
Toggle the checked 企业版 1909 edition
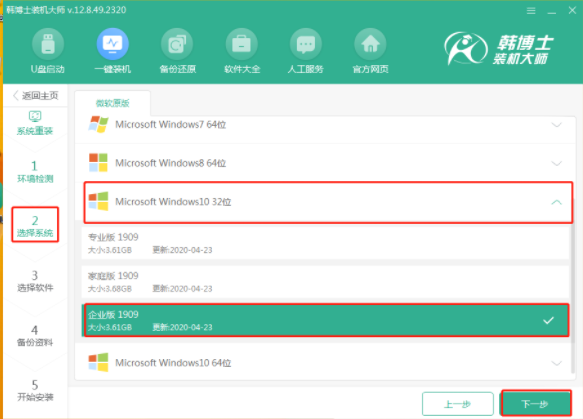pos(326,320)
